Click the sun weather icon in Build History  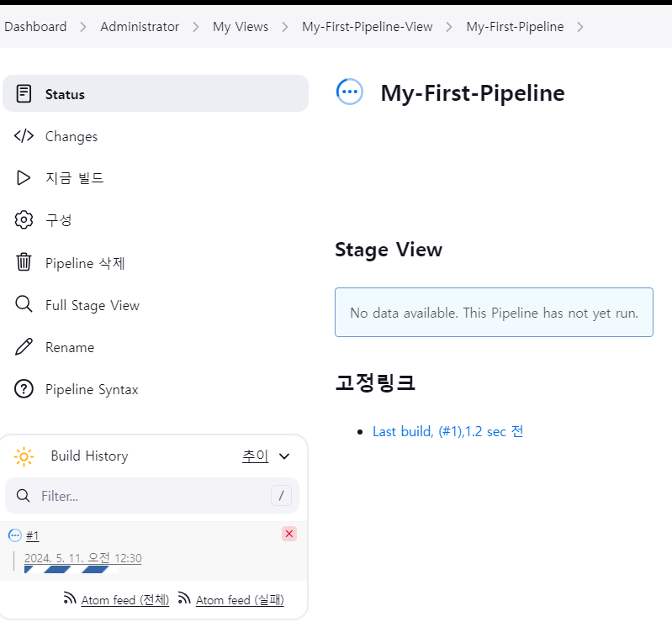(x=24, y=456)
